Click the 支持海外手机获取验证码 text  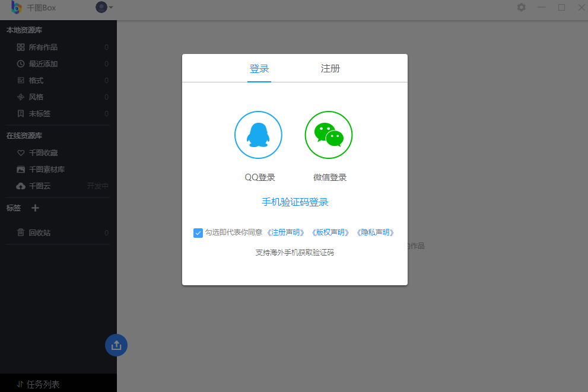pos(295,253)
